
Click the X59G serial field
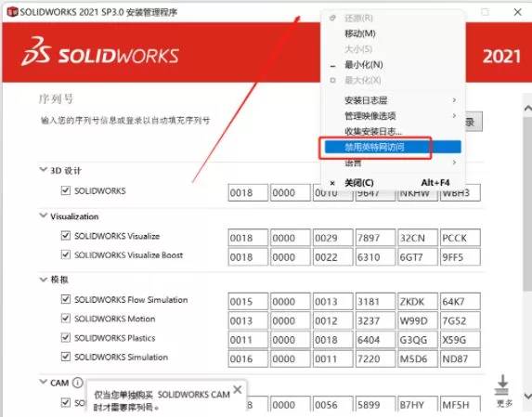click(461, 340)
